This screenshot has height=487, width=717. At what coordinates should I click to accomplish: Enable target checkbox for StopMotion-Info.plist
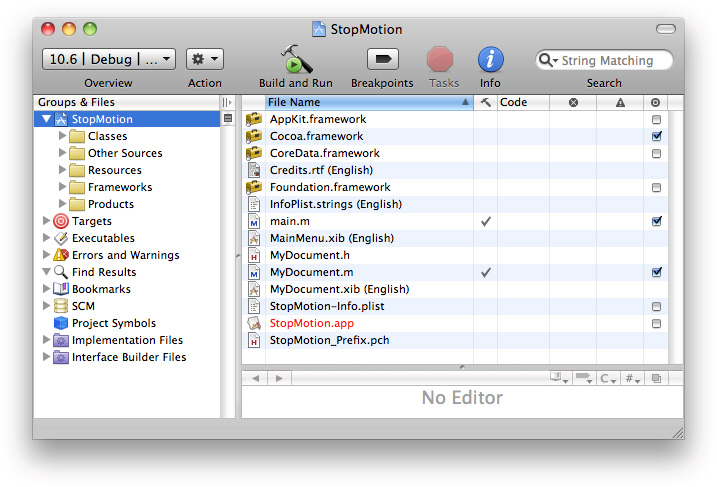(656, 306)
